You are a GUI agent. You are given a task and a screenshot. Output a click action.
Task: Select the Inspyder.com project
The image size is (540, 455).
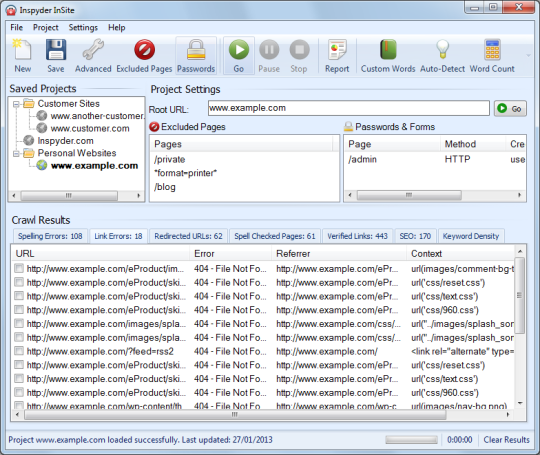(65, 141)
